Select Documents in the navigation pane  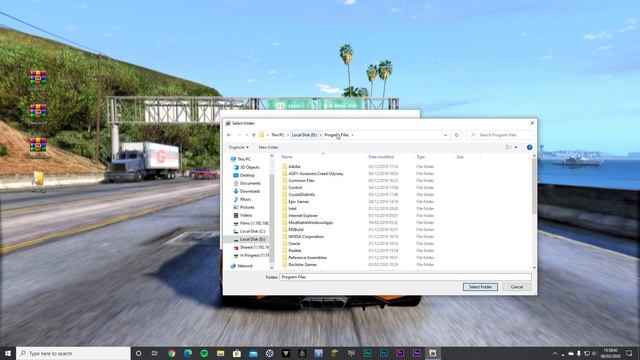tap(247, 183)
